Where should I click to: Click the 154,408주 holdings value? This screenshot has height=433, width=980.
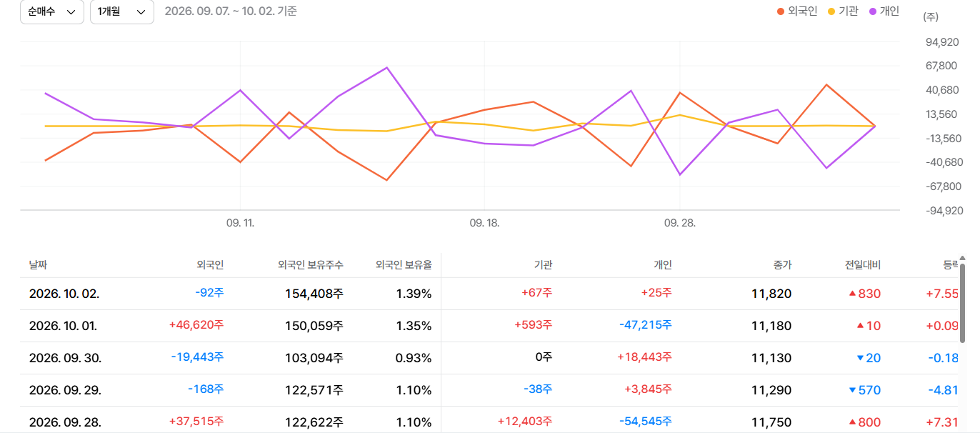pos(314,294)
